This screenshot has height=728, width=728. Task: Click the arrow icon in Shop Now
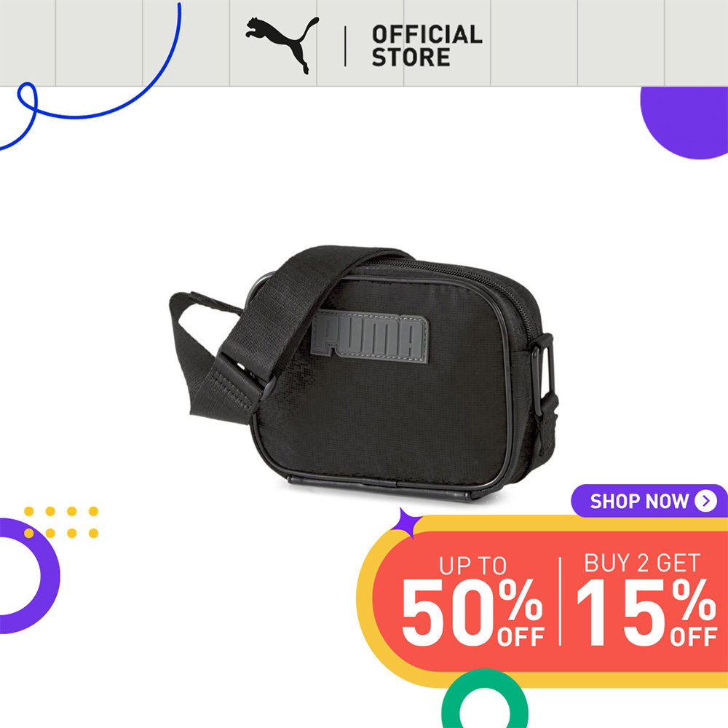705,501
